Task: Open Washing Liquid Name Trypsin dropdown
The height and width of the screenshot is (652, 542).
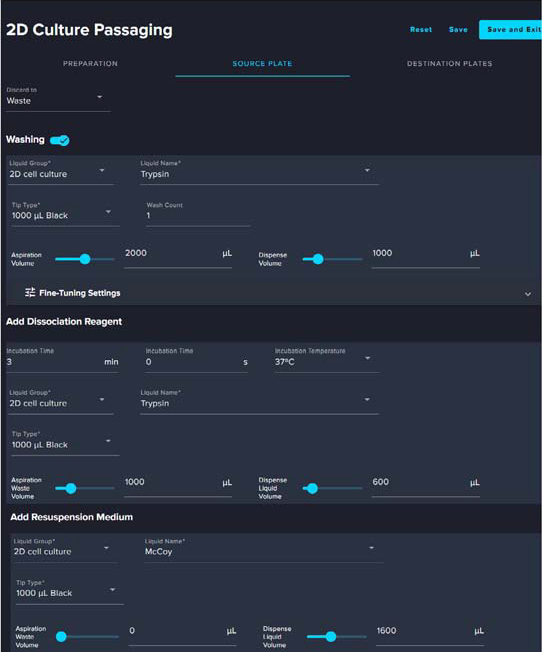Action: [259, 174]
